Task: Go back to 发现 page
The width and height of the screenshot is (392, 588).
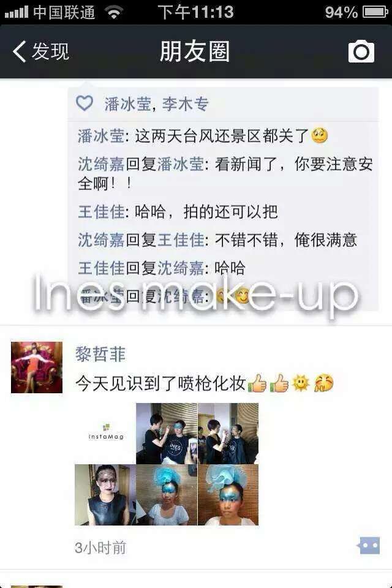Action: (x=41, y=51)
